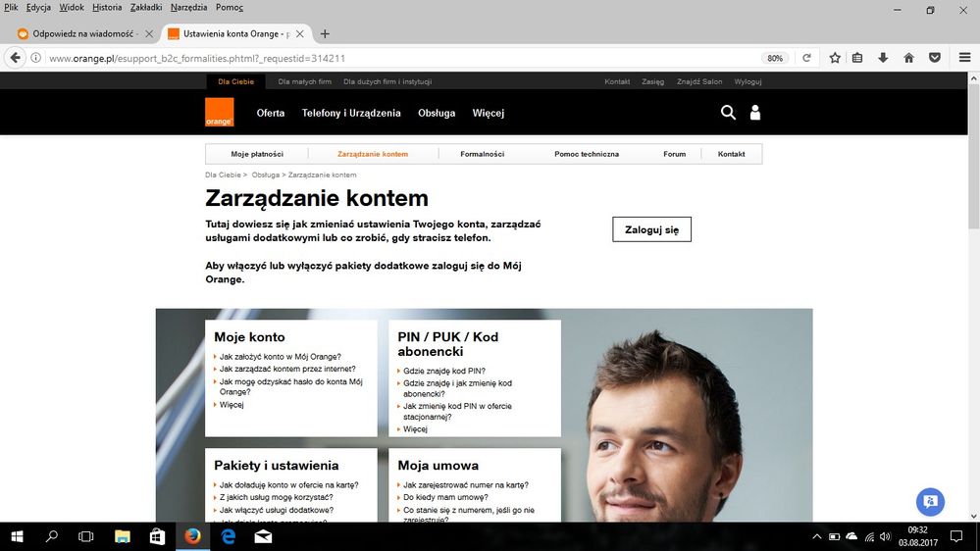Open 'Gdzie znajdę kod PIN?' link
The width and height of the screenshot is (980, 551).
pyautogui.click(x=444, y=371)
